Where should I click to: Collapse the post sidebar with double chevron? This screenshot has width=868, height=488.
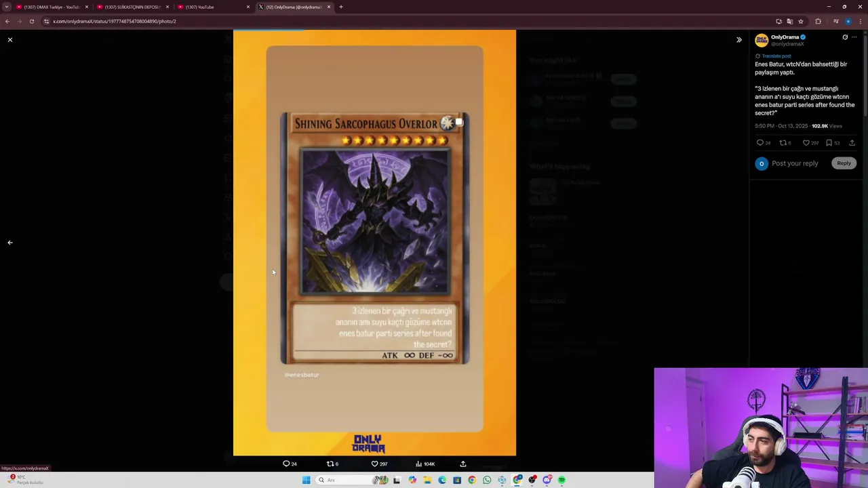pos(739,40)
